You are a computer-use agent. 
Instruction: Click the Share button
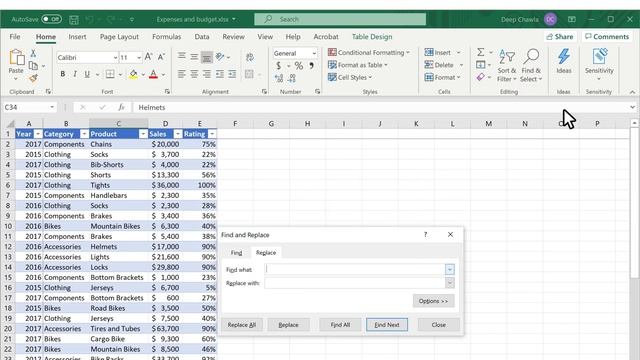tap(560, 37)
